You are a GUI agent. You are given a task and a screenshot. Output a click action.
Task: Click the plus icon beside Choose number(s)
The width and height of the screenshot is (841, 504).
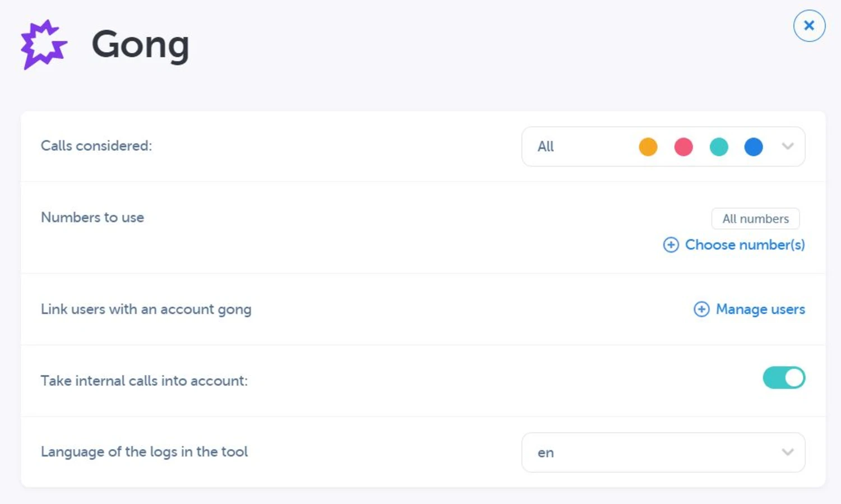point(671,245)
